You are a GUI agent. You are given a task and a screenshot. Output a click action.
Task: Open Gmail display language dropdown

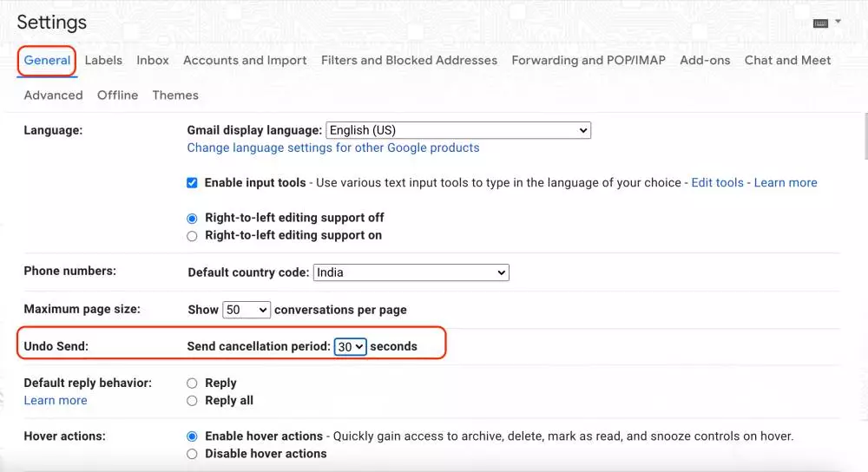tap(458, 130)
